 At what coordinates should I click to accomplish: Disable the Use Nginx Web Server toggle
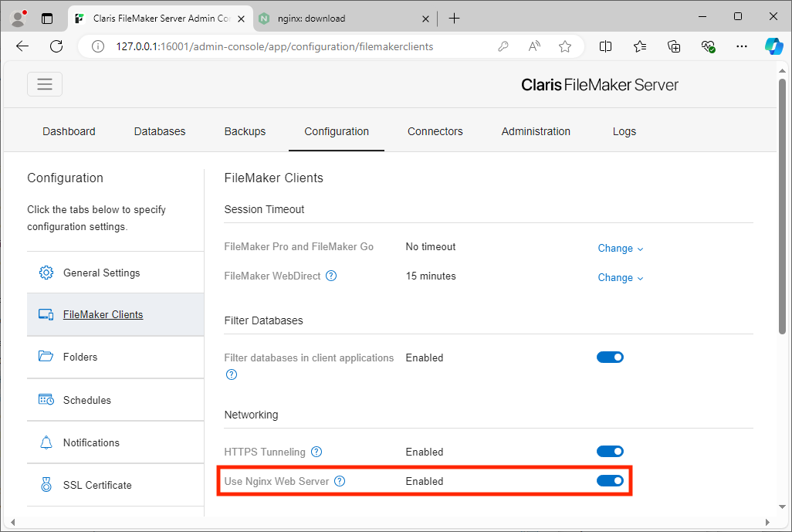[x=610, y=480]
